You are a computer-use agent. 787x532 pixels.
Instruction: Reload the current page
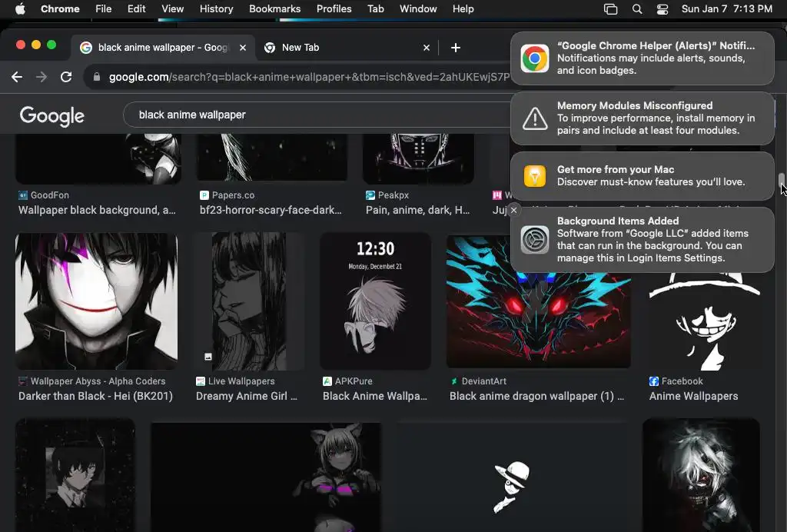[x=66, y=77]
